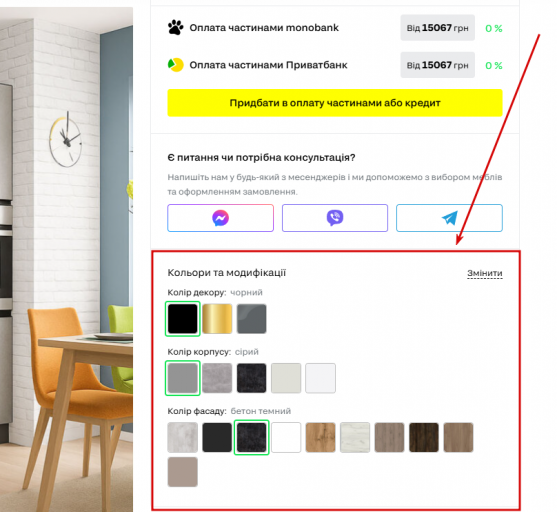Pick solid anthracite facade swatch
Viewport: 557px width, 512px height.
tap(217, 437)
